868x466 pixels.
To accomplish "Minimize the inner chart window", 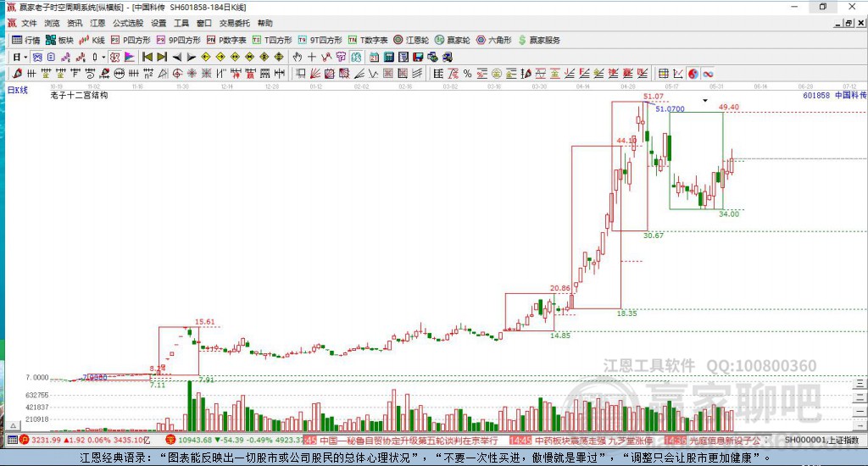I will [838, 23].
